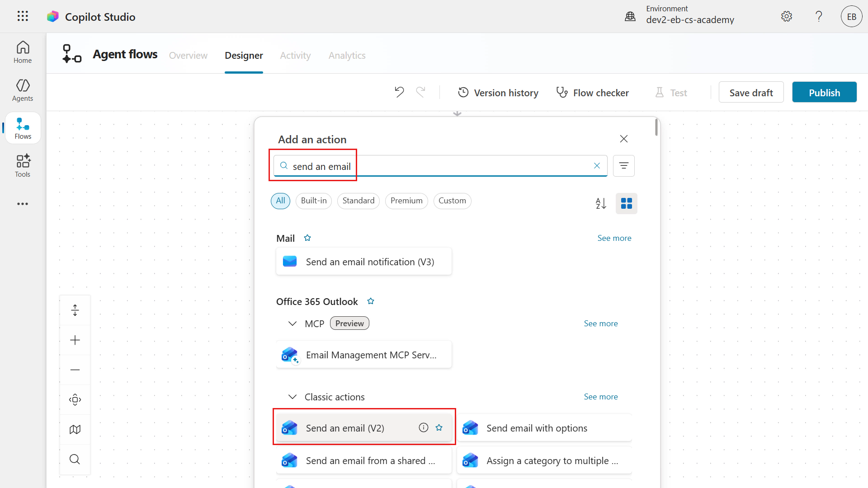Open the canvas minimap
Image resolution: width=868 pixels, height=488 pixels.
(x=75, y=429)
